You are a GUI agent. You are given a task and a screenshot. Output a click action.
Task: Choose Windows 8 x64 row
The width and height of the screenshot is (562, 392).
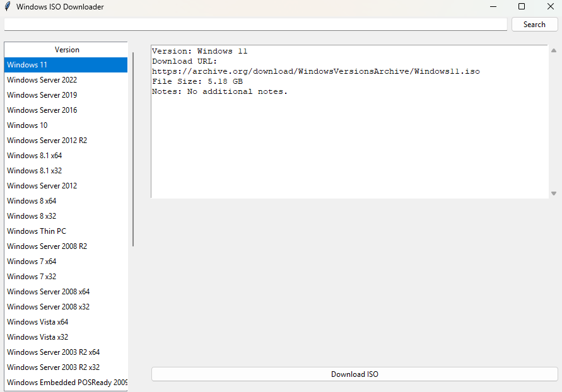(x=66, y=201)
